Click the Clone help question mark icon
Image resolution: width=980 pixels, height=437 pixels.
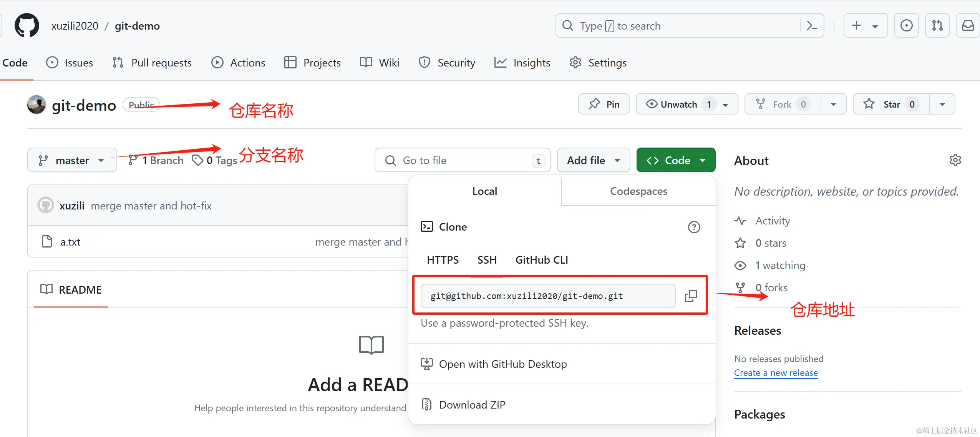coord(694,227)
